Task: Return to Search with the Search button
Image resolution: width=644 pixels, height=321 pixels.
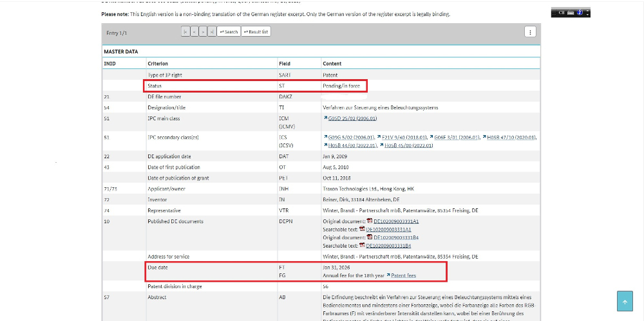Action: point(229,32)
